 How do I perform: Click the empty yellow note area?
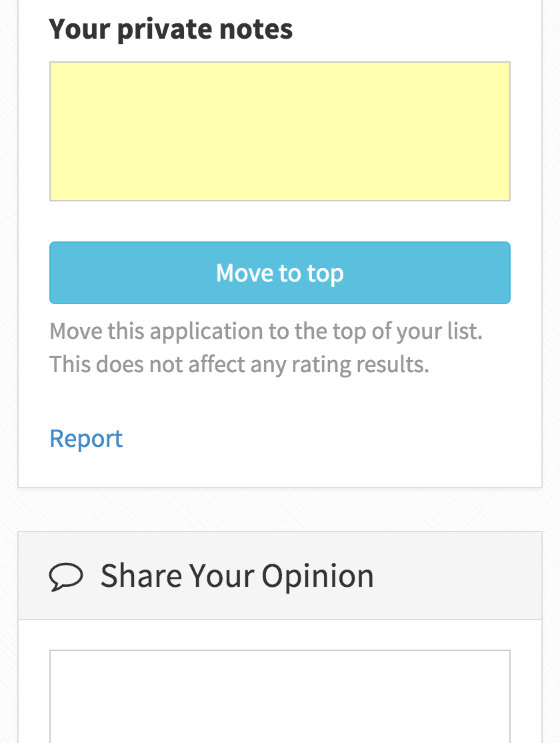280,131
